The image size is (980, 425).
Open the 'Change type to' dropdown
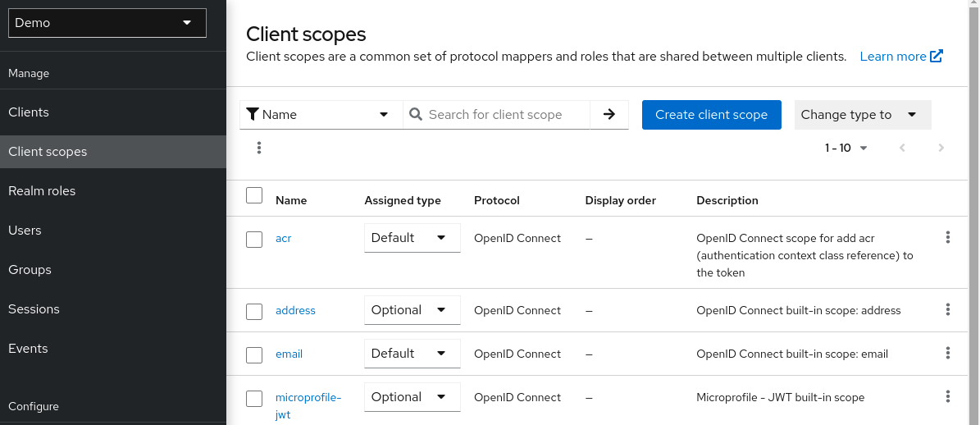coord(862,115)
